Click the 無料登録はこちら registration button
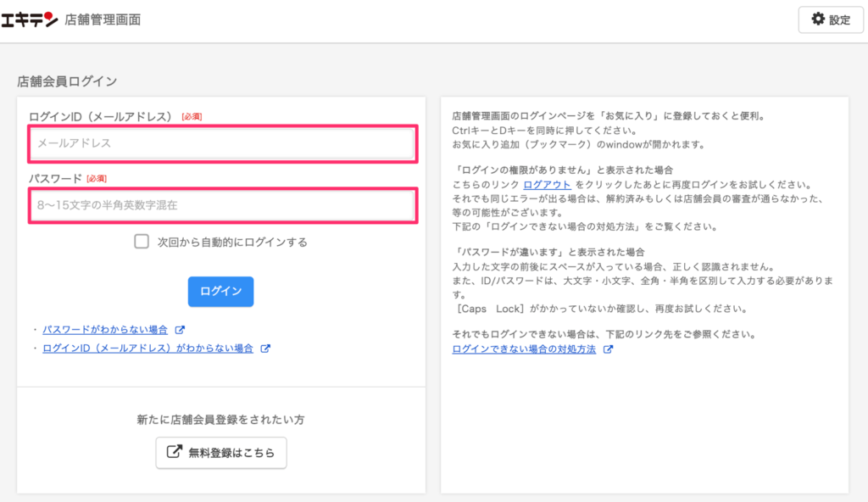The image size is (868, 502). pos(220,452)
